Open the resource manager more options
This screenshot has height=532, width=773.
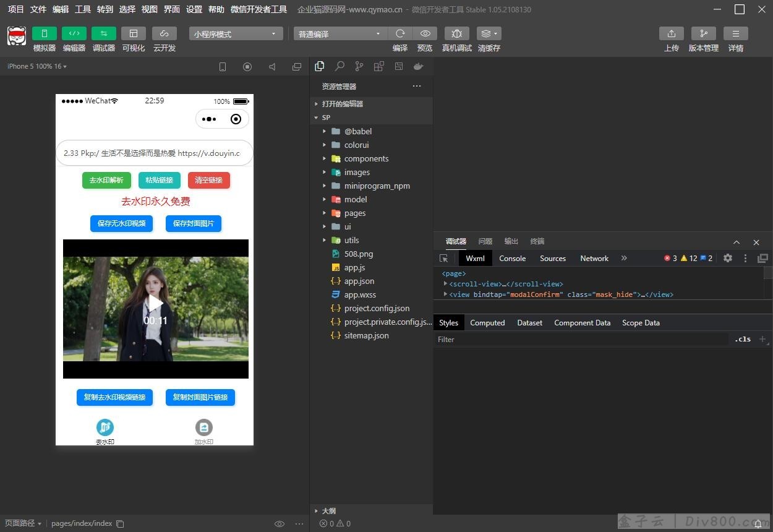pos(417,86)
